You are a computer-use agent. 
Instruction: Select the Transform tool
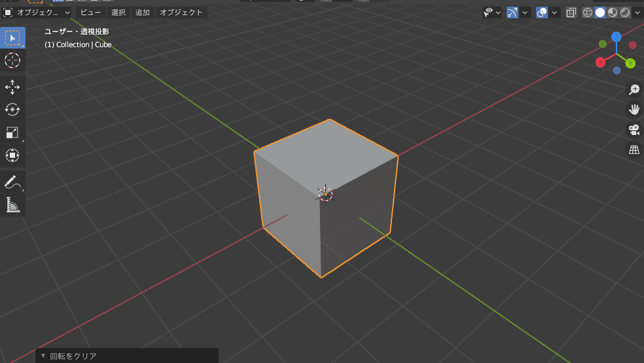pyautogui.click(x=12, y=155)
